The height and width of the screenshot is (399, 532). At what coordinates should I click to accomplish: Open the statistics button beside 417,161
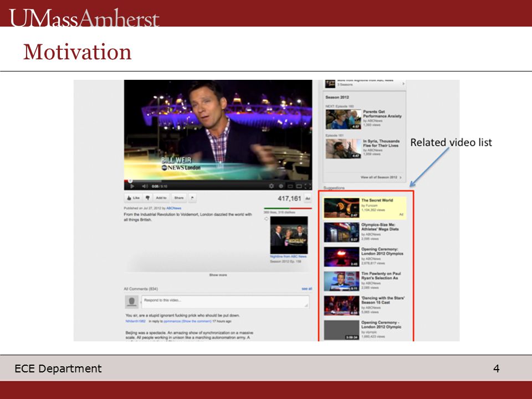(308, 198)
